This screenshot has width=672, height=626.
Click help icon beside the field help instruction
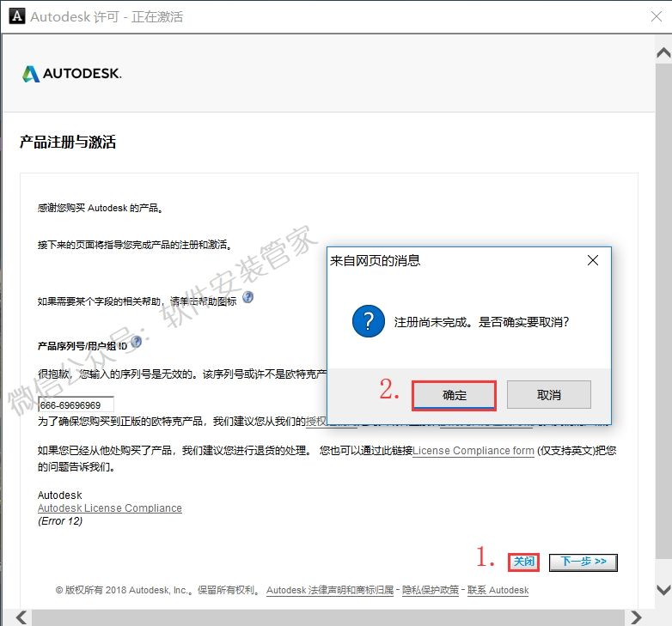tap(248, 297)
